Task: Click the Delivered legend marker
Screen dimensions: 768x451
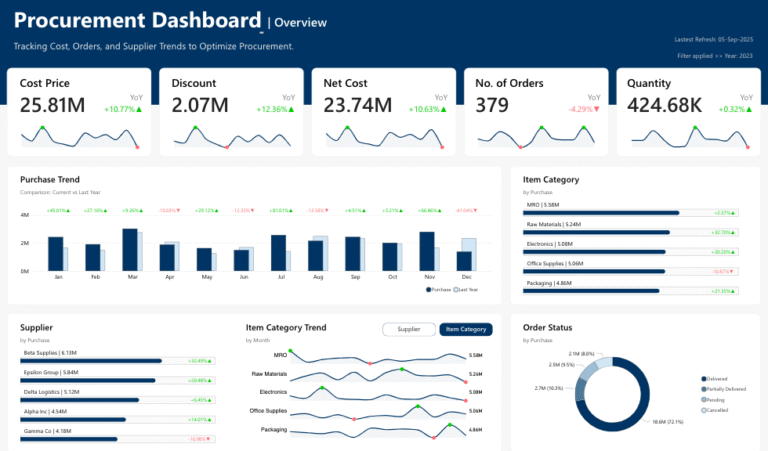Action: 704,379
